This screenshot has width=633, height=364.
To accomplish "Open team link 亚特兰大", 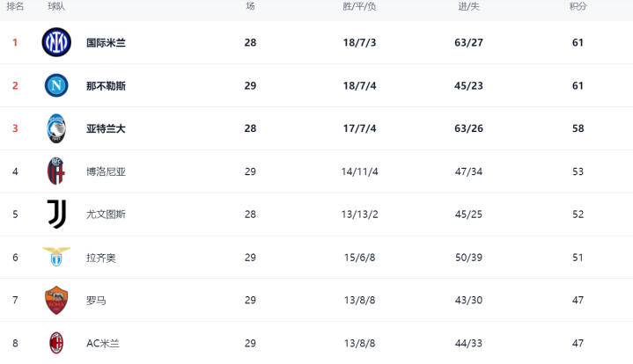I will (x=106, y=128).
